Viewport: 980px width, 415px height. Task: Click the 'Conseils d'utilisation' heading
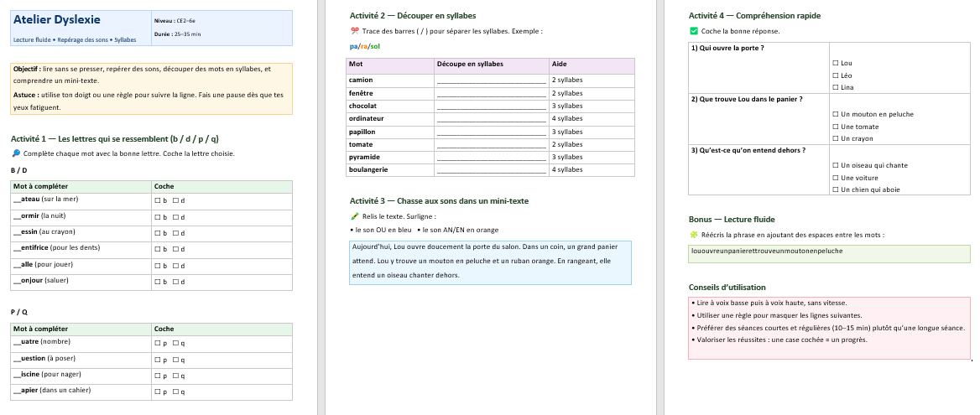click(x=727, y=287)
